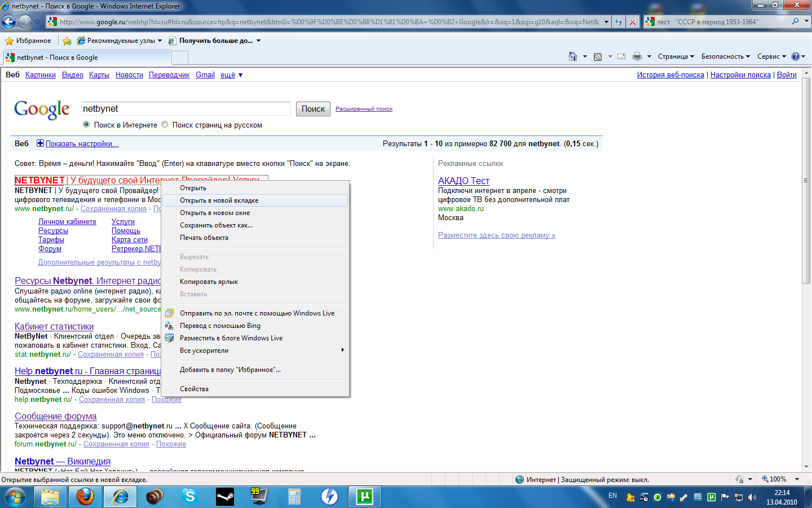Open the recent pages dropdown arrow

38,22
